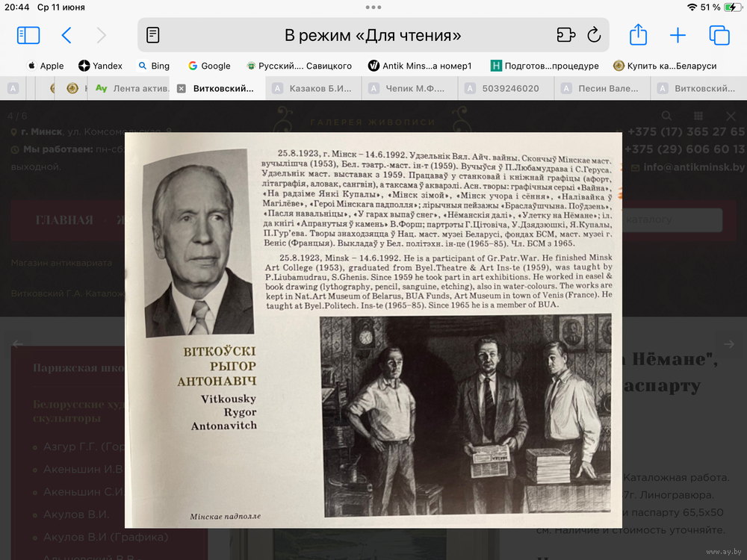
Task: Switch to the Чепик М.Ф.... tab
Action: click(410, 89)
